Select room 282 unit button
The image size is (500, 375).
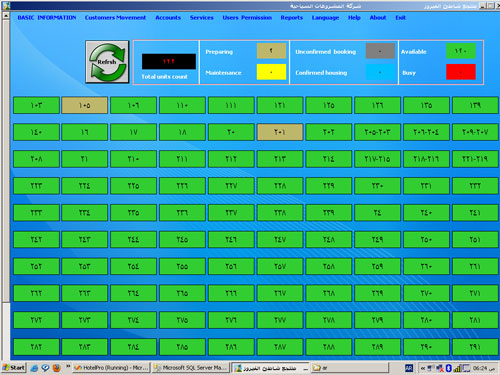[x=36, y=347]
